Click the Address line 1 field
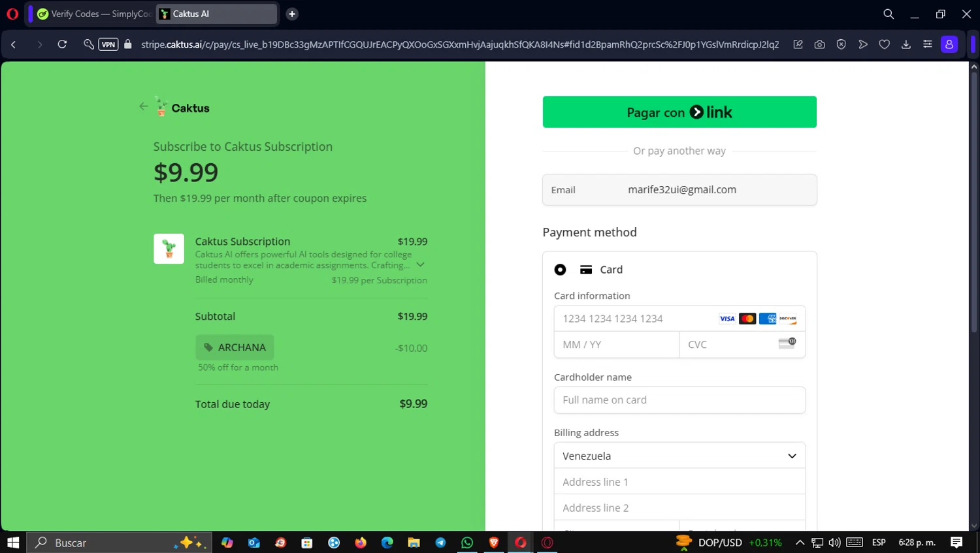The image size is (980, 553). (679, 482)
